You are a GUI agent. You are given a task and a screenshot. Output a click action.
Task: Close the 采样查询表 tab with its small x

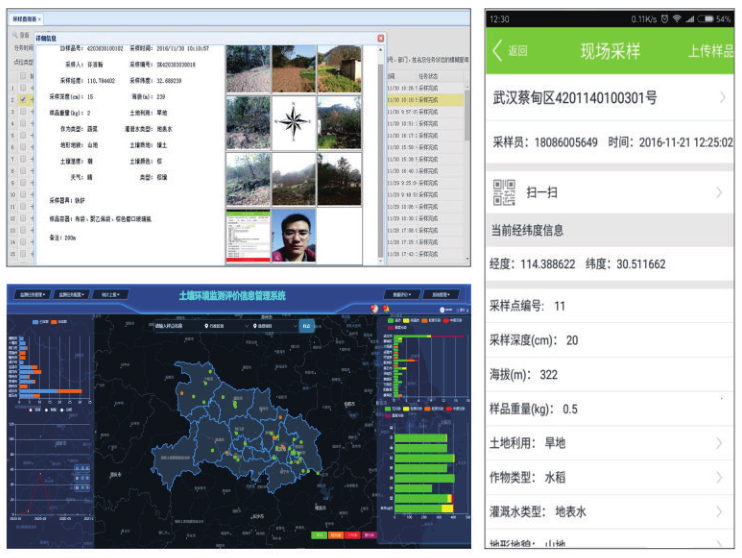pos(39,19)
